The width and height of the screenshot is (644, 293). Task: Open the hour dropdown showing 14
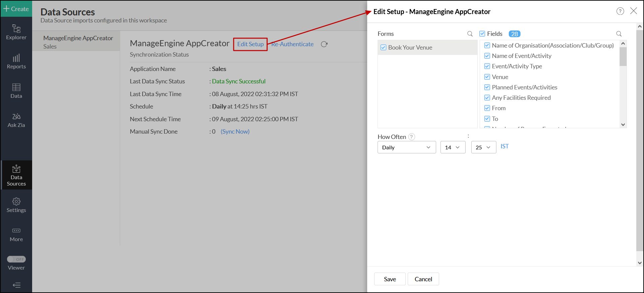click(453, 147)
